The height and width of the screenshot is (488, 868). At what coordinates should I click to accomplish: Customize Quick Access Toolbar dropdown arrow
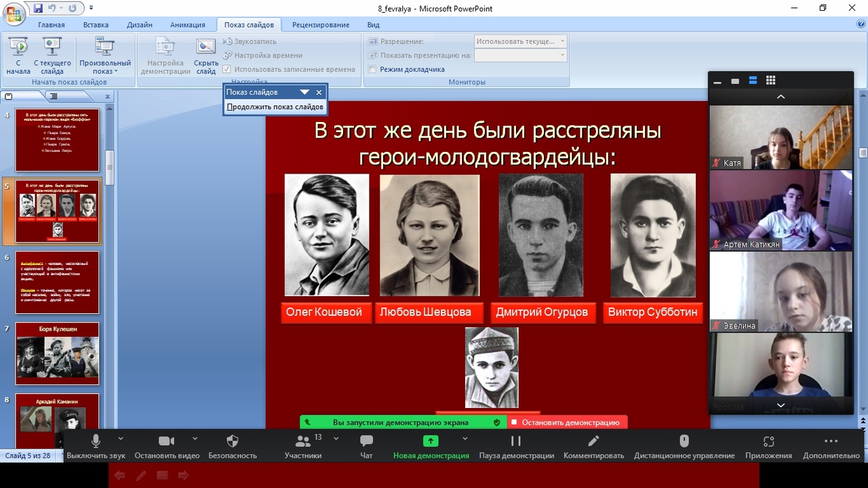[92, 9]
